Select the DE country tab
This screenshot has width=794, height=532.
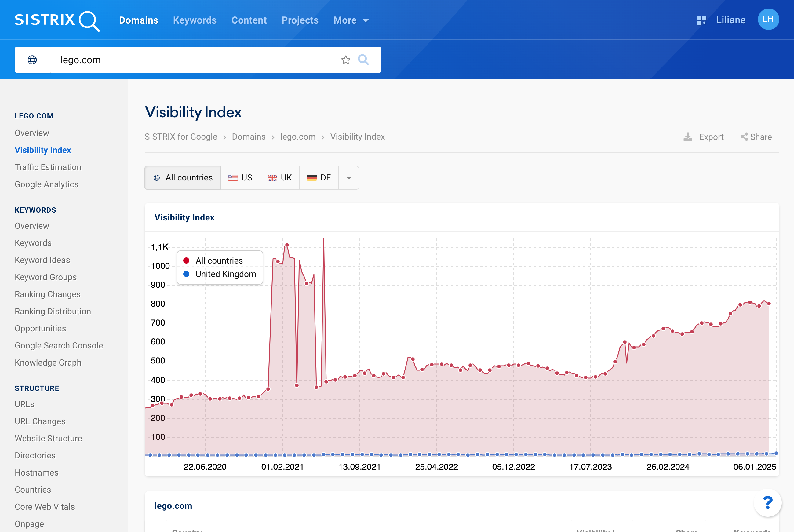319,178
